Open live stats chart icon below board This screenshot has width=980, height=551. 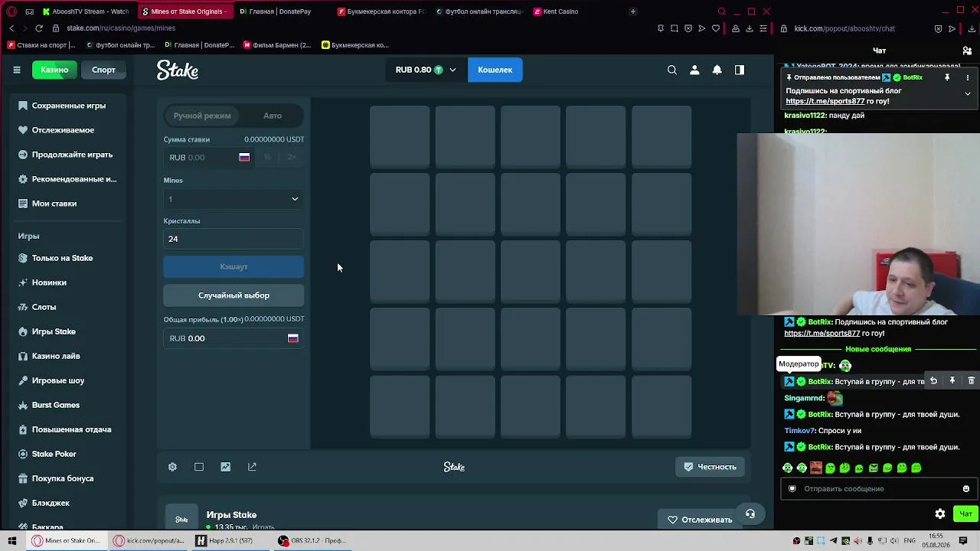coord(225,467)
